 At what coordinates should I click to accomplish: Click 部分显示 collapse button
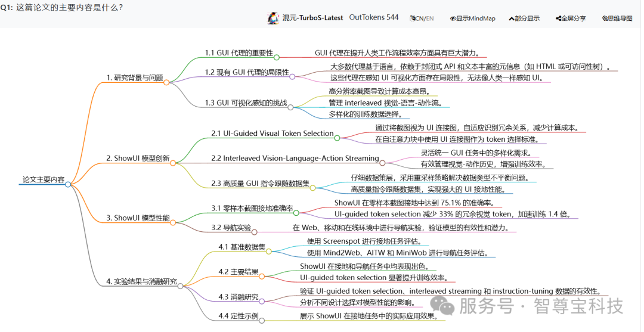pyautogui.click(x=524, y=18)
